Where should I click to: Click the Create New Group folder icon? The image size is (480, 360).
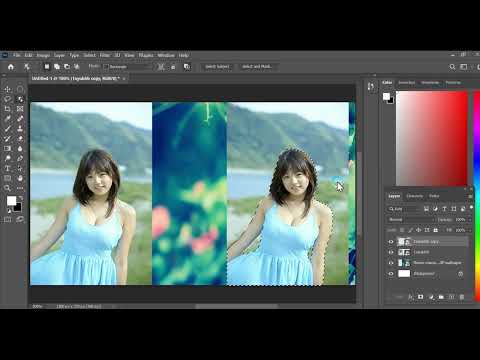[x=441, y=297]
